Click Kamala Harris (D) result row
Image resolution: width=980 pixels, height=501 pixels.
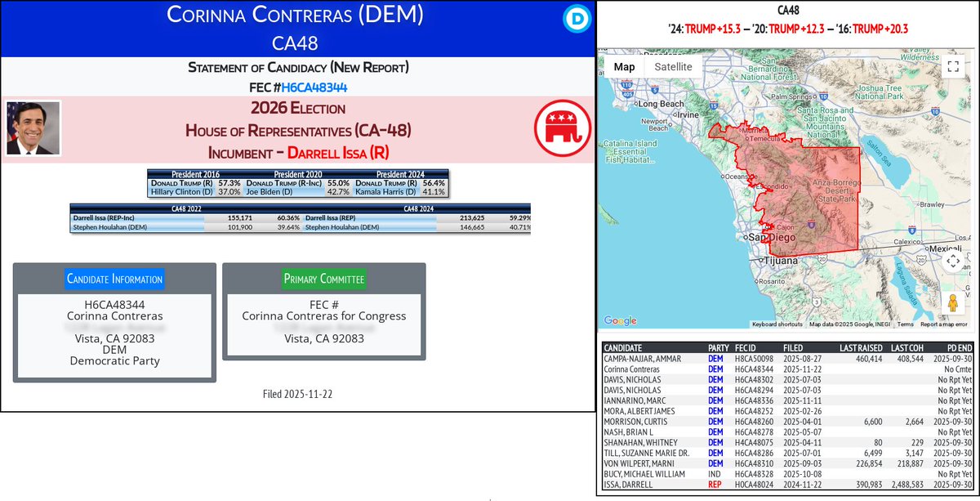coord(400,192)
